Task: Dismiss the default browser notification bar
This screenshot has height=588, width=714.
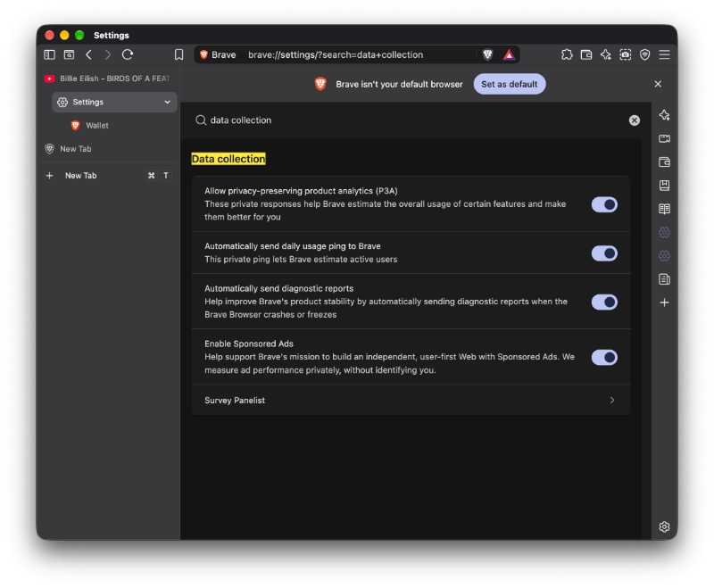Action: (658, 84)
